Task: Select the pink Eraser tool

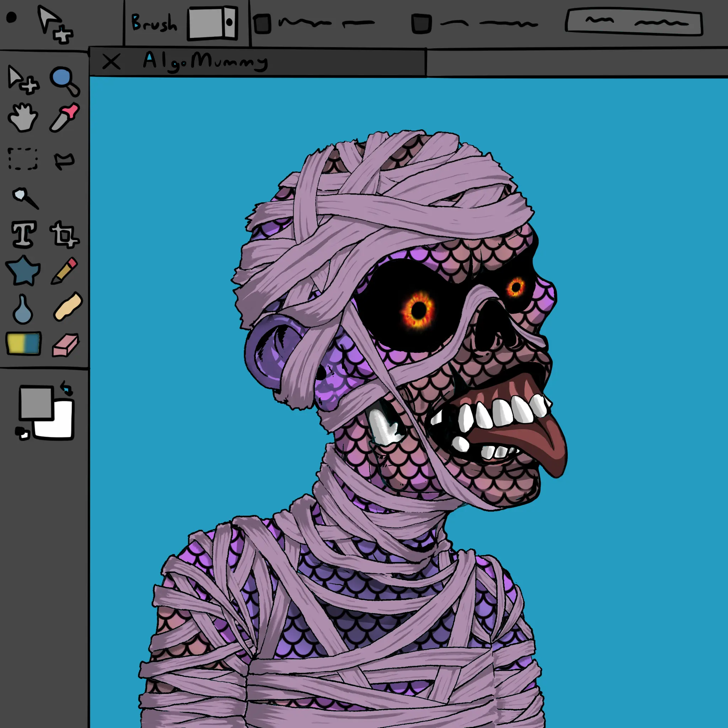Action: point(65,344)
